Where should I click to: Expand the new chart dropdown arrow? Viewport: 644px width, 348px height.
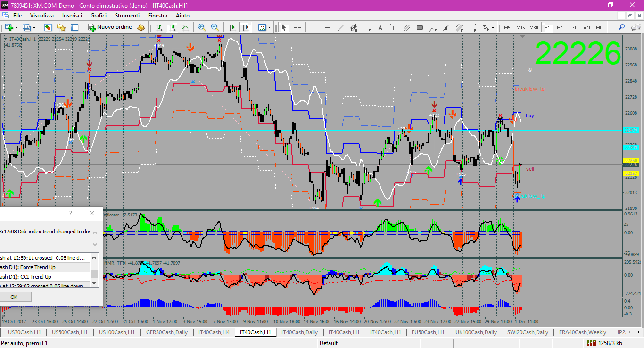(17, 27)
